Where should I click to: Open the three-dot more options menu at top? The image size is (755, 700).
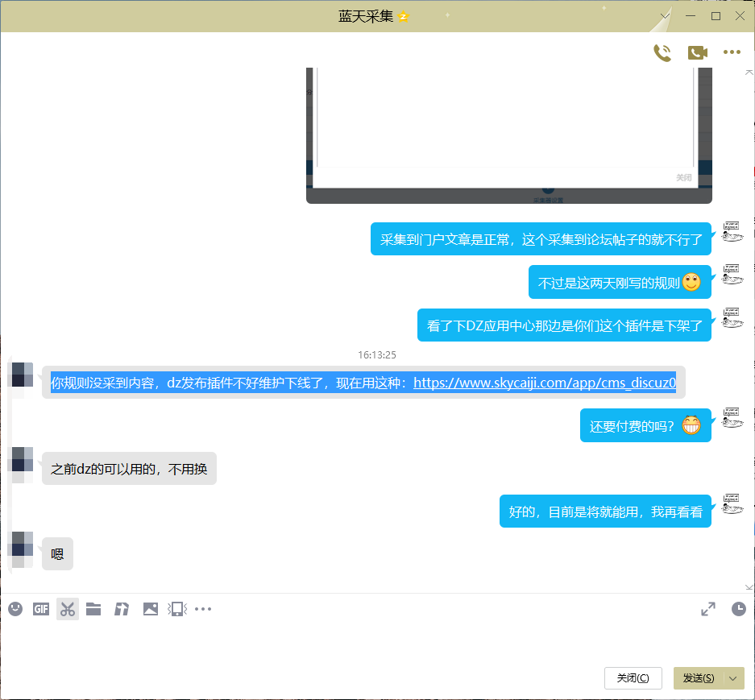point(732,53)
